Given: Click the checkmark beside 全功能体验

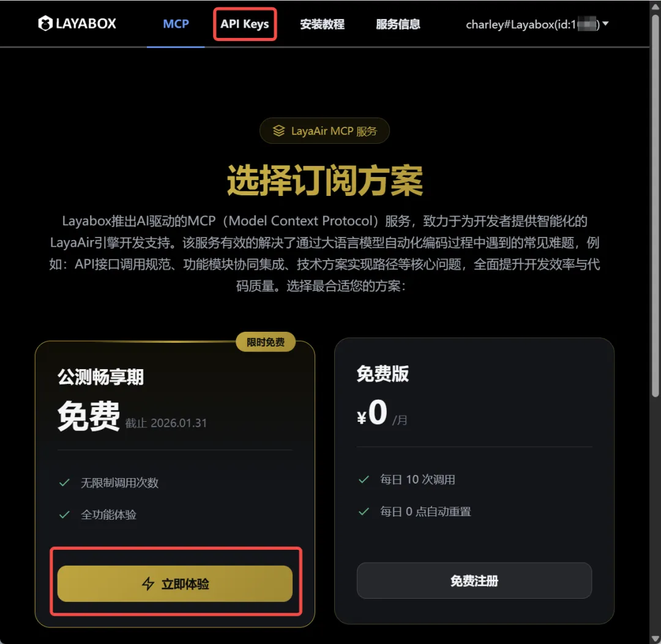Looking at the screenshot, I should (x=64, y=514).
